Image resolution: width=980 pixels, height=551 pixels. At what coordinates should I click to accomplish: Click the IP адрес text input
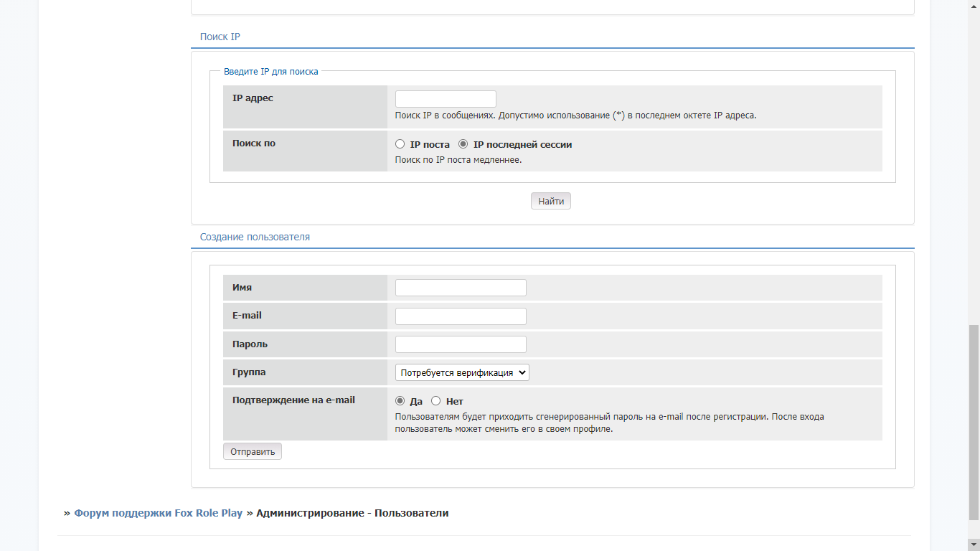(x=446, y=99)
